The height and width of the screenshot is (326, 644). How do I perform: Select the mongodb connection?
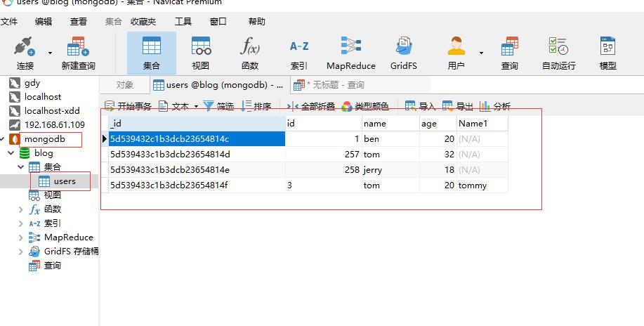[44, 139]
